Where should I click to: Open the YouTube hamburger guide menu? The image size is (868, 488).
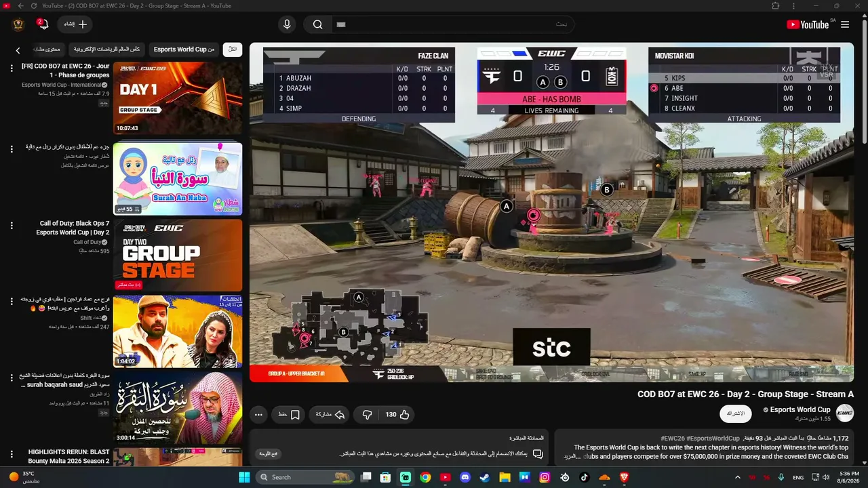point(845,24)
